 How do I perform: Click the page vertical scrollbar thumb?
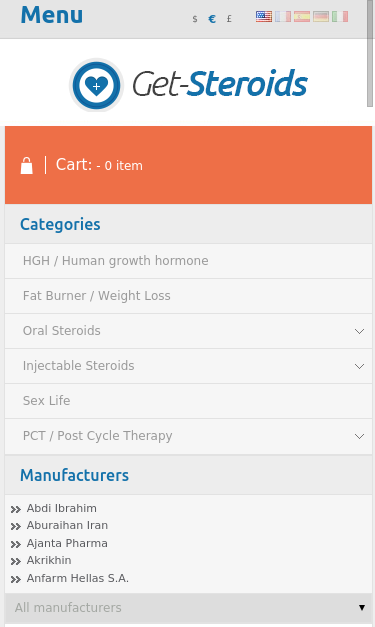[370, 53]
